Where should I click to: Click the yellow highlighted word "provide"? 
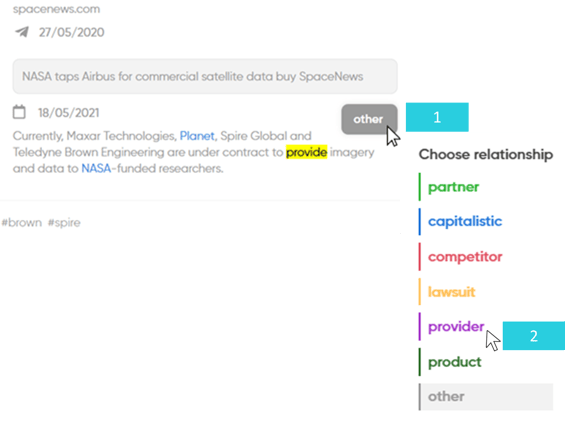click(x=306, y=152)
